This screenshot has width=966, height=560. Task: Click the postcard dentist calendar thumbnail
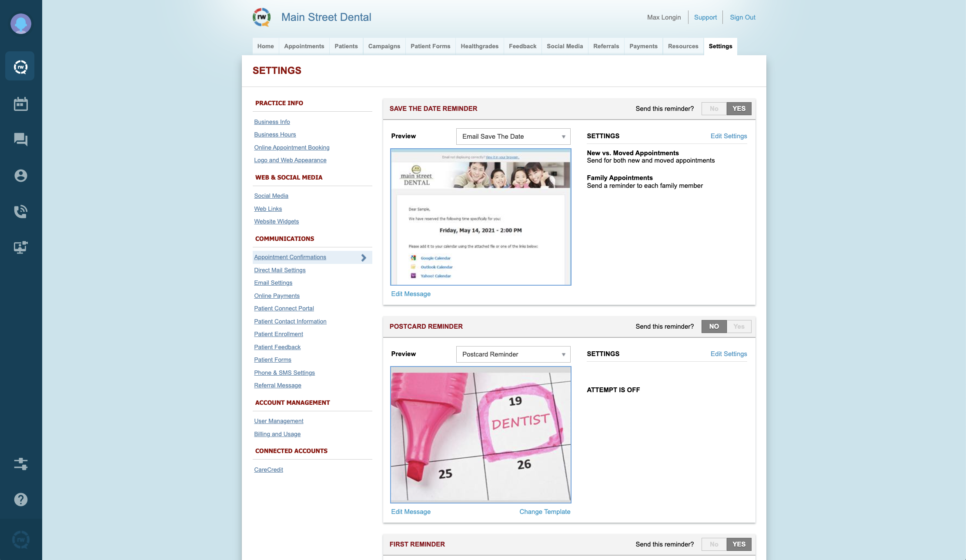click(x=480, y=434)
